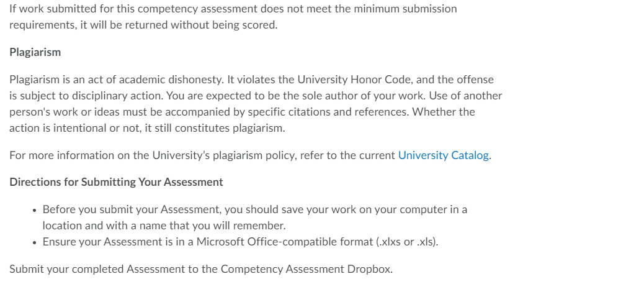The width and height of the screenshot is (644, 302).
Task: Open the University Catalog link
Action: tap(444, 155)
